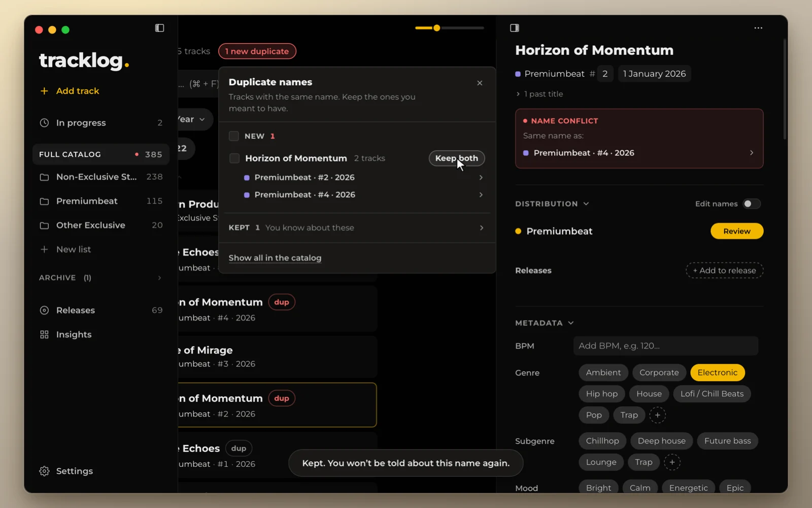The height and width of the screenshot is (508, 812).
Task: Open the Premiumbeat #2 2026 duplicate entry
Action: click(363, 177)
